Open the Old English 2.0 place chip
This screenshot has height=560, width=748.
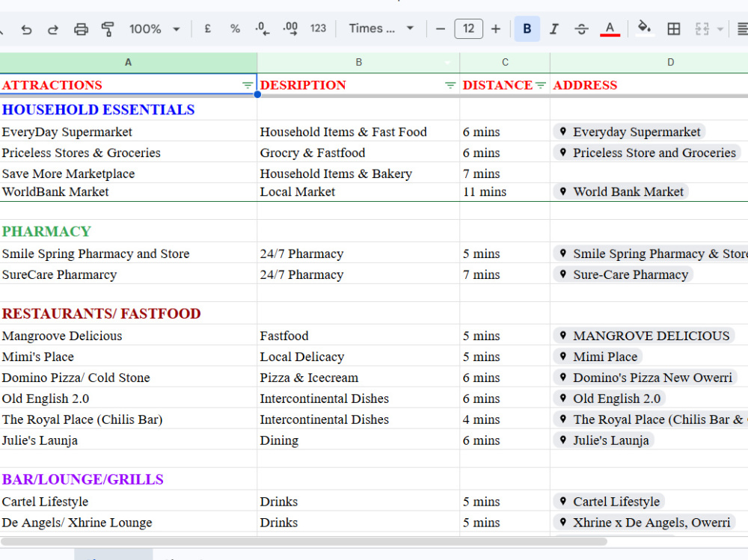[x=609, y=399]
